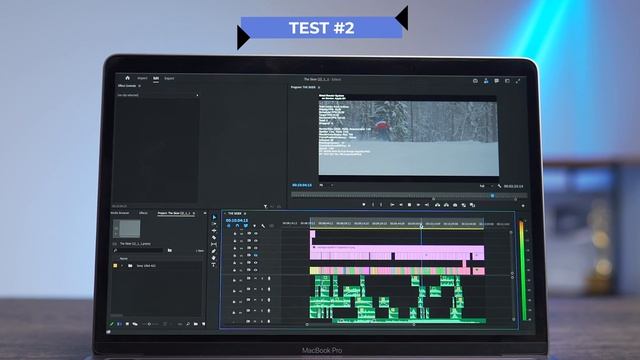The height and width of the screenshot is (360, 640).
Task: Add marker in Program Monitor transport
Action: point(364,204)
